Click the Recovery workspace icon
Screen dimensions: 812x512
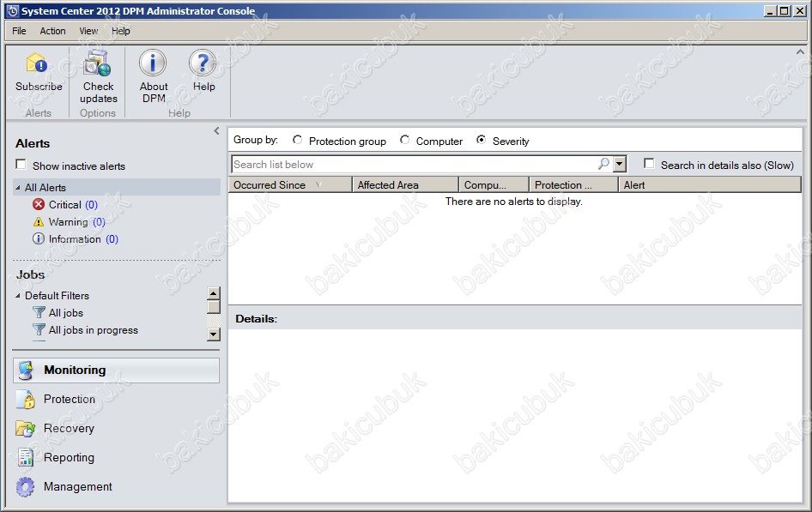click(x=26, y=428)
